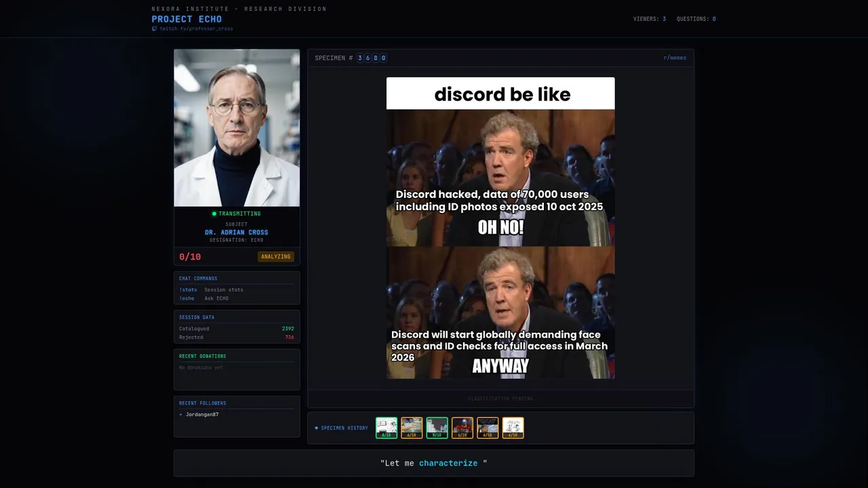This screenshot has width=868, height=488.
Task: Click the blue dot beside SPECIMEN HISTORY
Action: pyautogui.click(x=316, y=428)
